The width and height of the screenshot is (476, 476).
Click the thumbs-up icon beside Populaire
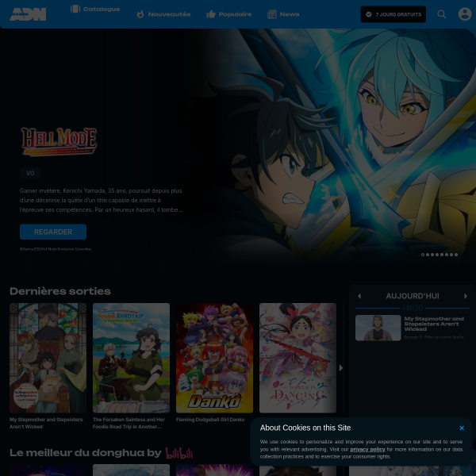point(211,14)
